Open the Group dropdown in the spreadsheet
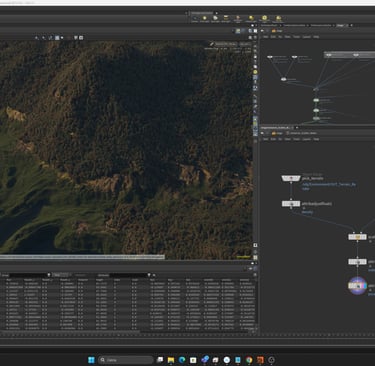The height and width of the screenshot is (366, 375). tap(49, 275)
